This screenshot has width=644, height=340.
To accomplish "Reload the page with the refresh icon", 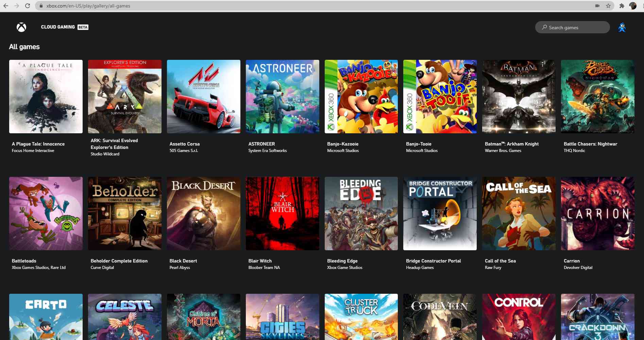I will [x=28, y=6].
